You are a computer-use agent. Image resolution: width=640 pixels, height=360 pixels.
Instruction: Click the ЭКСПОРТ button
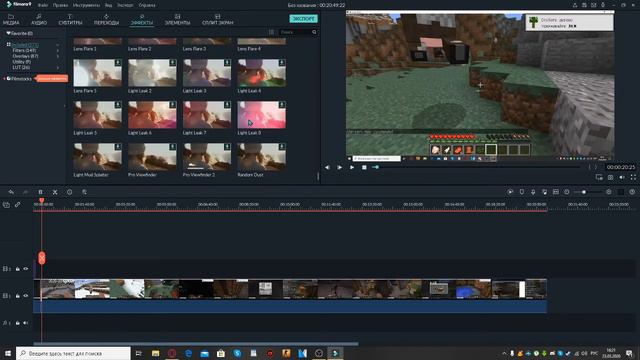click(303, 19)
